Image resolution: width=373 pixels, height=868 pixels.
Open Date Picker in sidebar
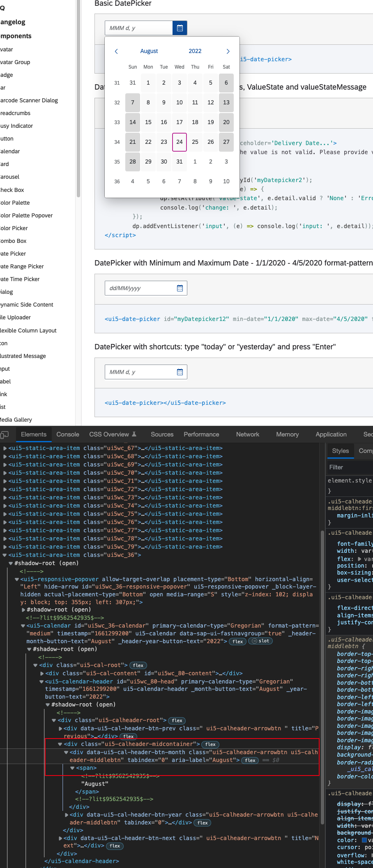[x=13, y=254]
